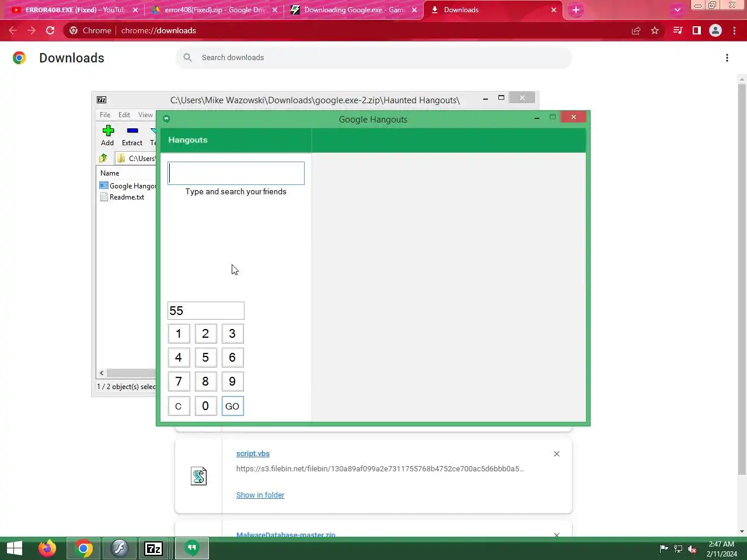
Task: Reload the Downloads page
Action: point(50,30)
